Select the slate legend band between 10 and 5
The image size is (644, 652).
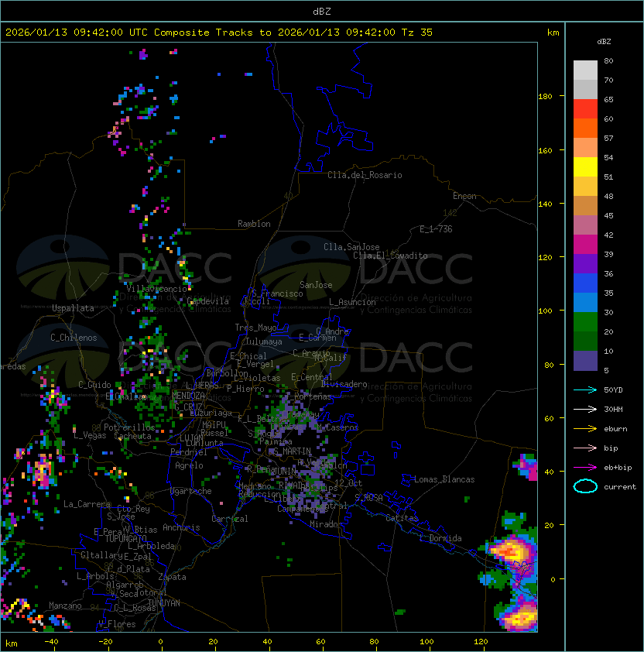pyautogui.click(x=585, y=361)
